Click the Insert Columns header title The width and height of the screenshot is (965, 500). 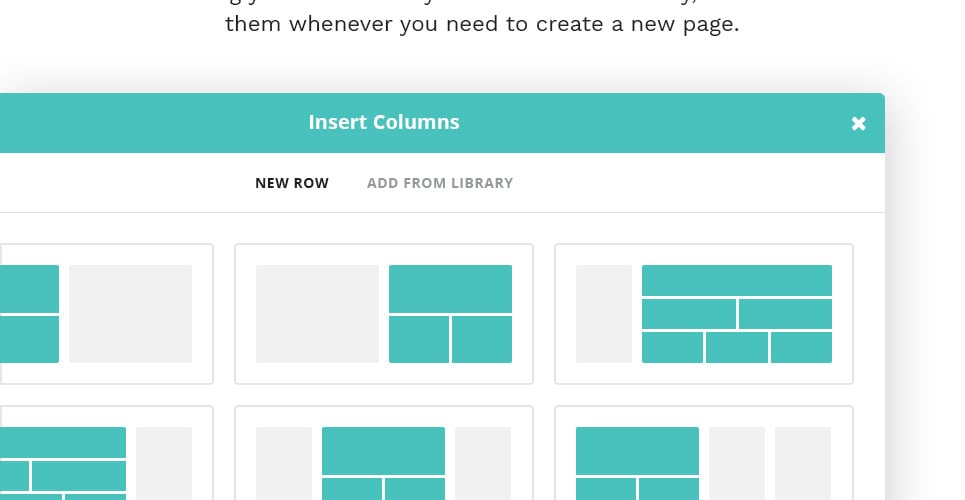[384, 122]
